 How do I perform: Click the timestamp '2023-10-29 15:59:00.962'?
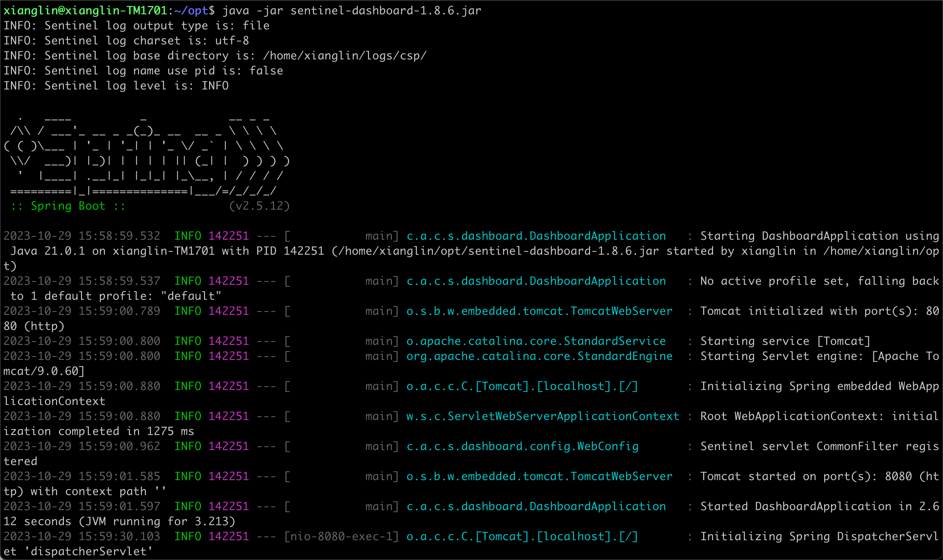82,447
